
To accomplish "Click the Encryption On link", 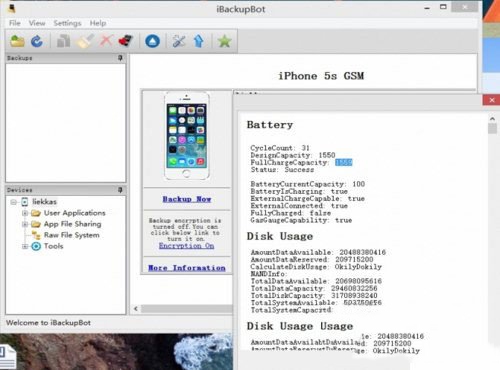I will point(187,246).
